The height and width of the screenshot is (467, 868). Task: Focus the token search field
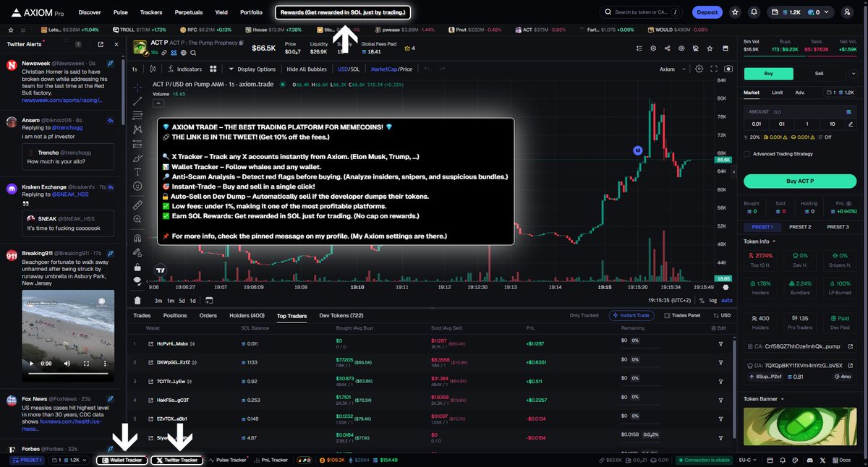tap(641, 12)
